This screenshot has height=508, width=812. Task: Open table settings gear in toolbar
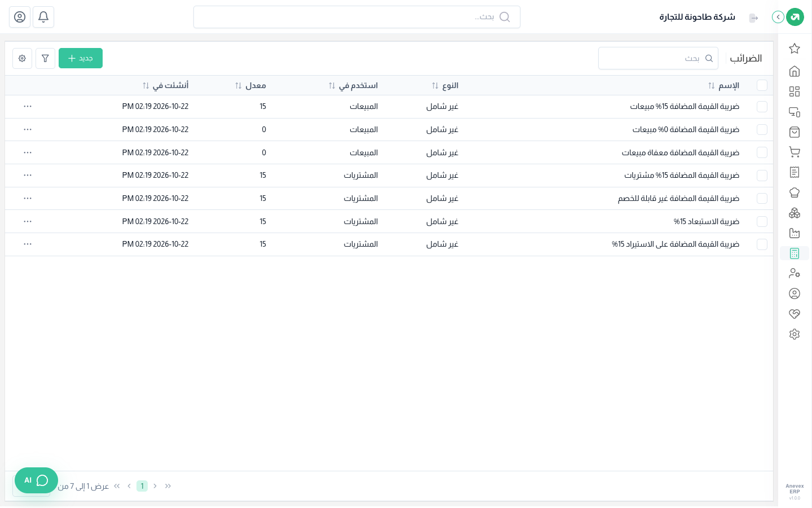[x=22, y=58]
